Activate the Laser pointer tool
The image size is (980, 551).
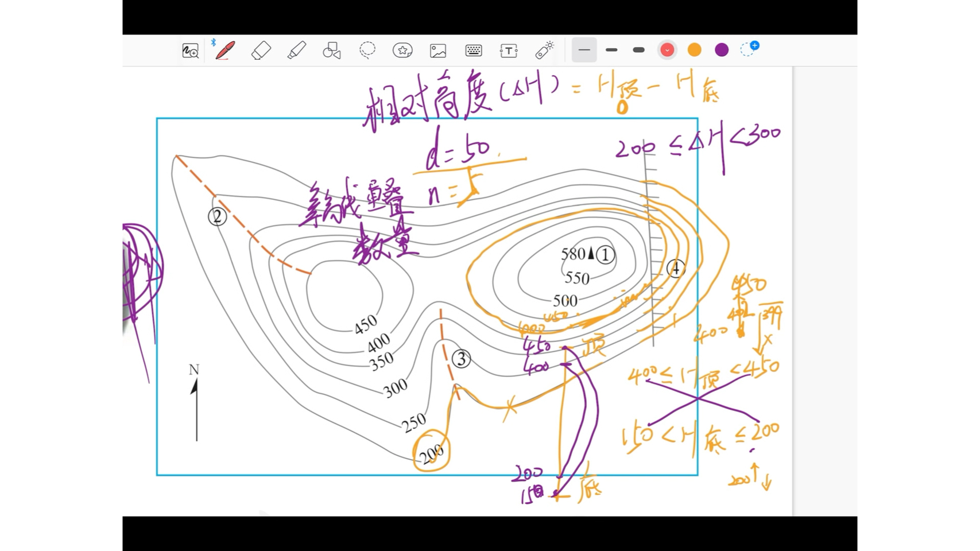544,50
